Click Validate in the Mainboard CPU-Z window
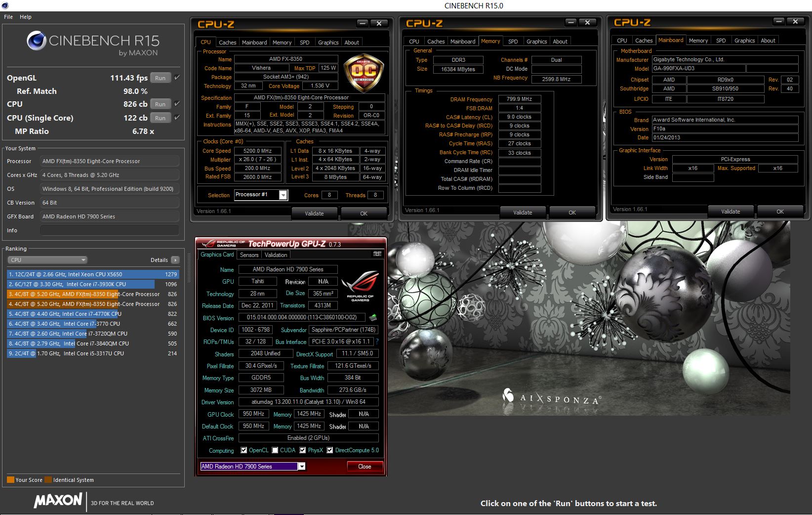 [x=731, y=212]
